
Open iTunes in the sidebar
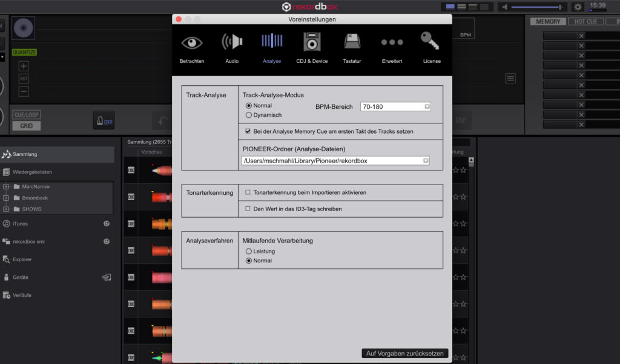coord(20,224)
